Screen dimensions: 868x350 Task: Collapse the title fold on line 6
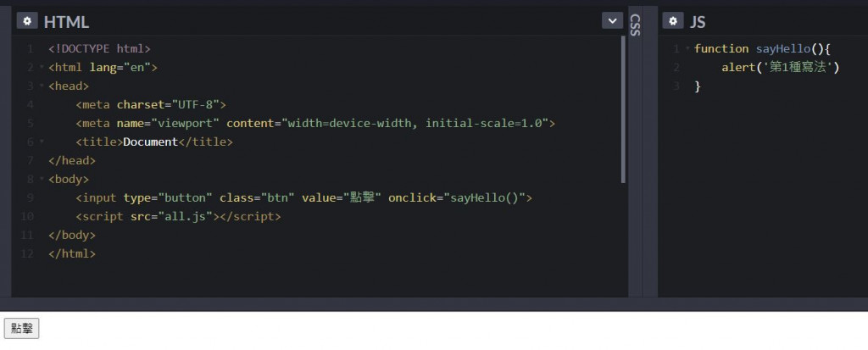42,142
